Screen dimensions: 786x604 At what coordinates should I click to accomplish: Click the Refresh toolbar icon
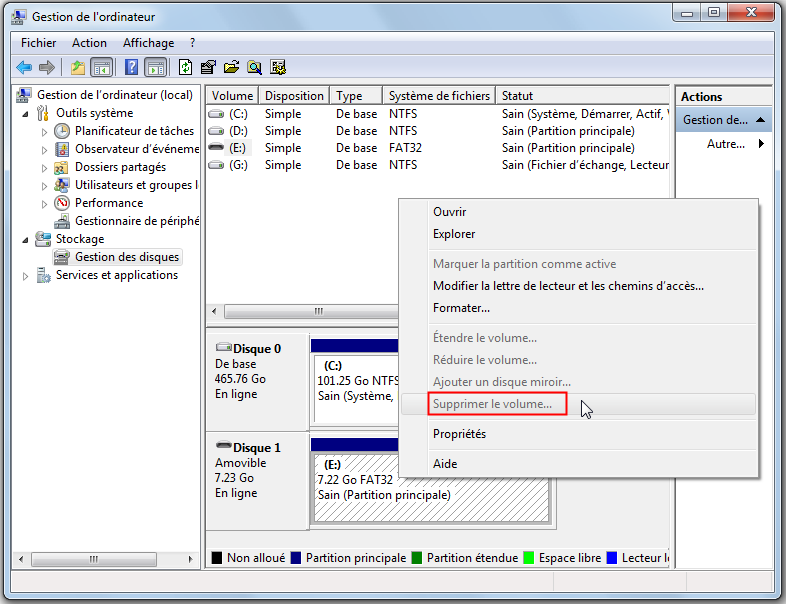pyautogui.click(x=185, y=67)
